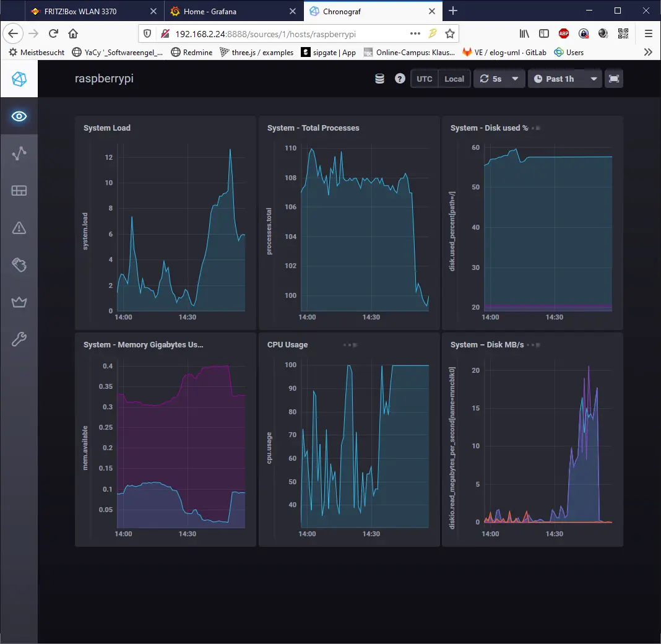Click the Chronograf logo in the sidebar
Screen dimensions: 661x644
(x=19, y=79)
